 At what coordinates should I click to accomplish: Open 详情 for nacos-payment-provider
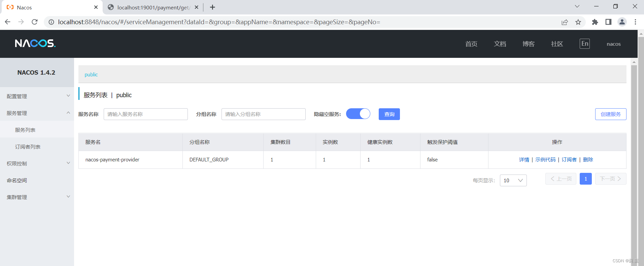click(524, 160)
